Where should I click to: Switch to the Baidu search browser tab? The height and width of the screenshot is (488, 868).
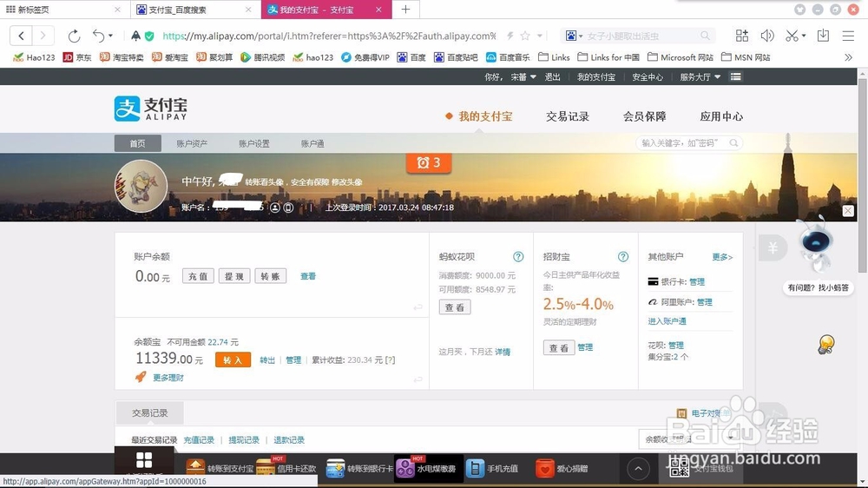[x=194, y=10]
